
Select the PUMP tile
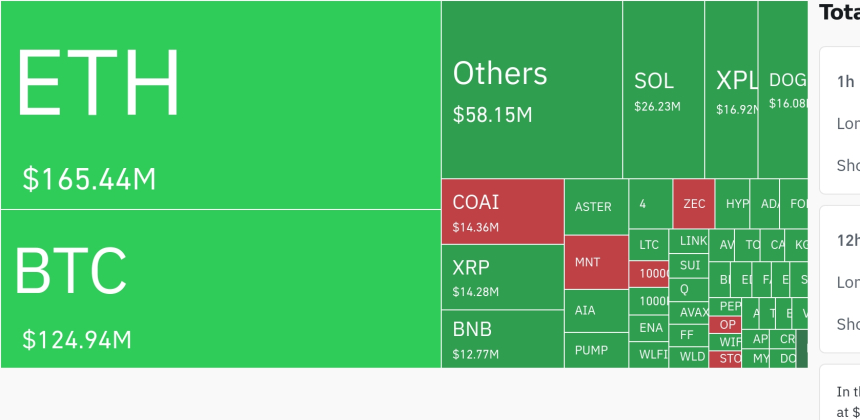tap(596, 351)
